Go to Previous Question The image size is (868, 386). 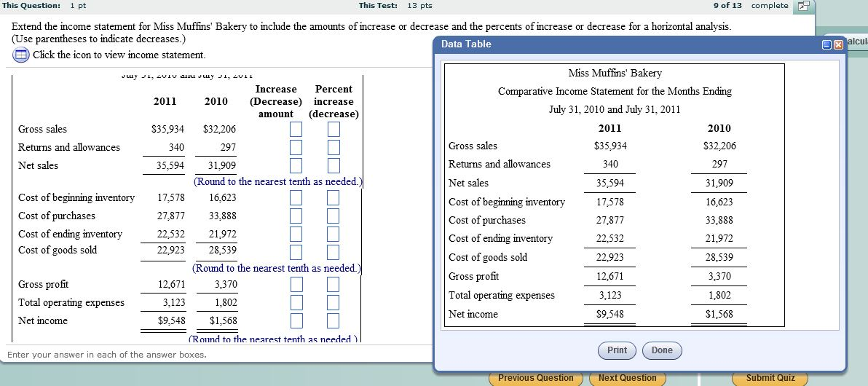535,378
